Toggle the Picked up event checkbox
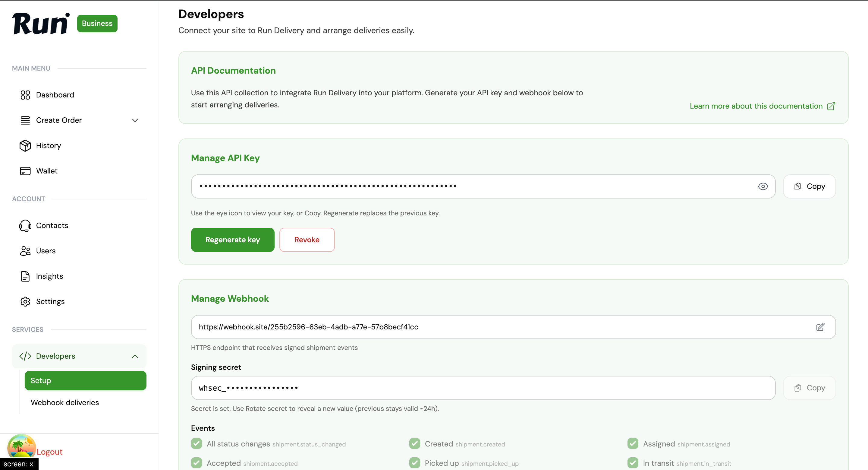 (x=414, y=462)
